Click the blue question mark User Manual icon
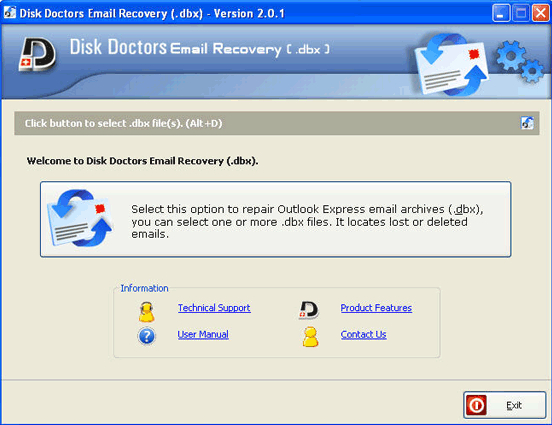The image size is (552, 425). [x=146, y=336]
